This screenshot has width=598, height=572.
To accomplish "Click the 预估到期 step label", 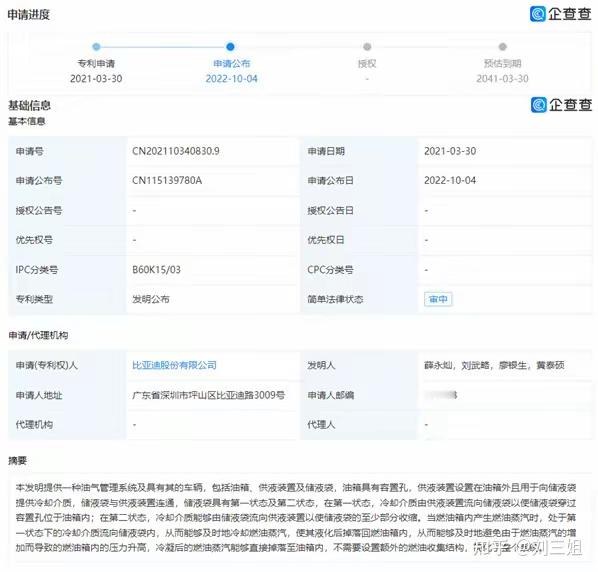I will [502, 63].
